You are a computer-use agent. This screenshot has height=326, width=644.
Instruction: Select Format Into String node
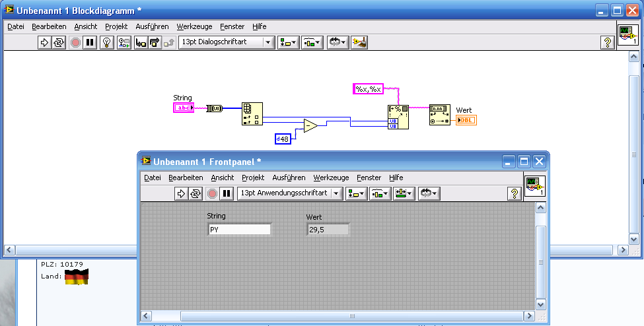click(398, 117)
